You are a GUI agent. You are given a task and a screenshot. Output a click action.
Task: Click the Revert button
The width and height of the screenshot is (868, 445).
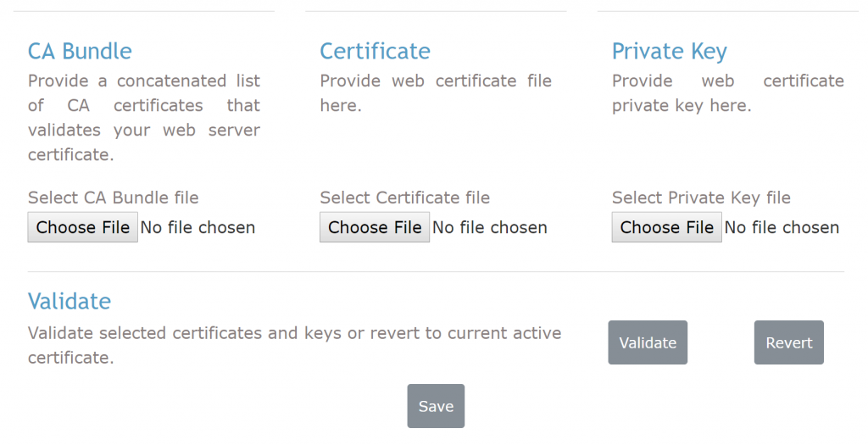click(x=789, y=342)
